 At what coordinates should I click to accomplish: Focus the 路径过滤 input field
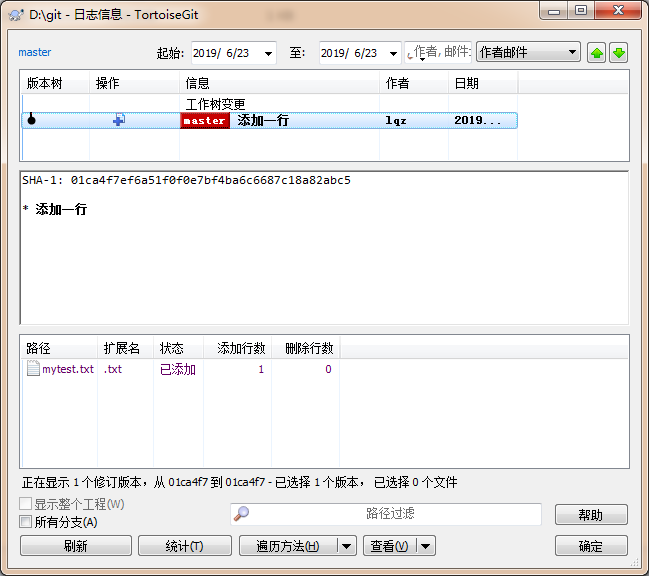pyautogui.click(x=386, y=514)
